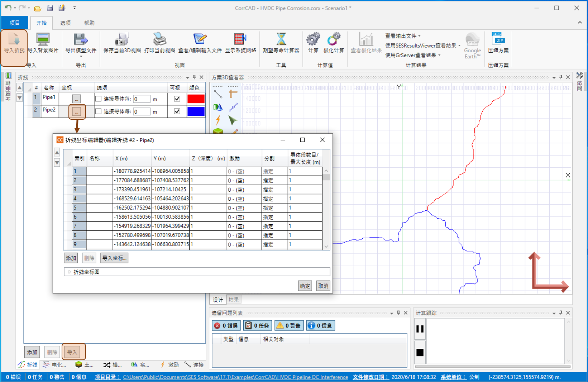Toggle the 可视 checkbox for Pipe2
The image size is (588, 382).
pos(177,111)
